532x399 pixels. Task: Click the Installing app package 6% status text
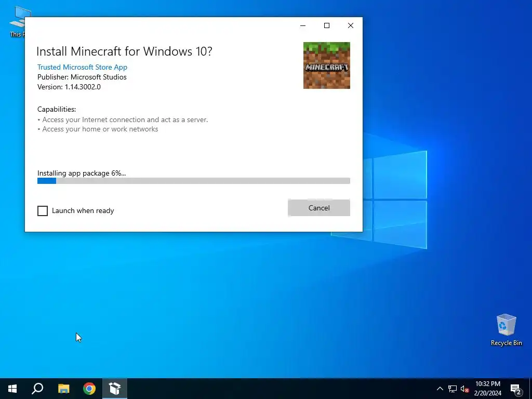pos(82,173)
